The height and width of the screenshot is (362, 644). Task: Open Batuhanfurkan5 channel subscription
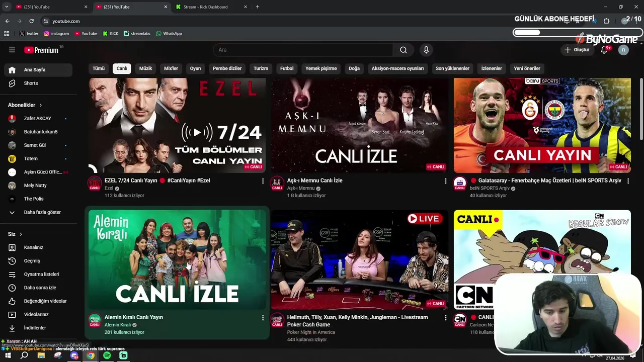pyautogui.click(x=38, y=132)
